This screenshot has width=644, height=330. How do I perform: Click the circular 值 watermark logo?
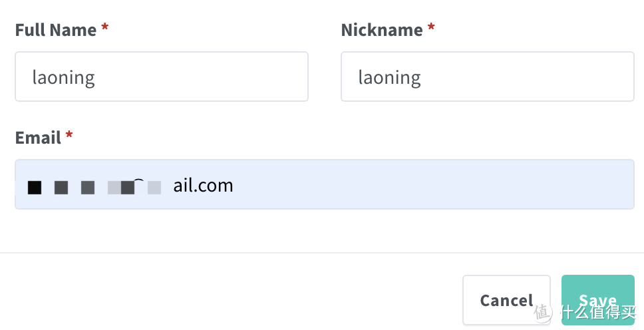[543, 312]
